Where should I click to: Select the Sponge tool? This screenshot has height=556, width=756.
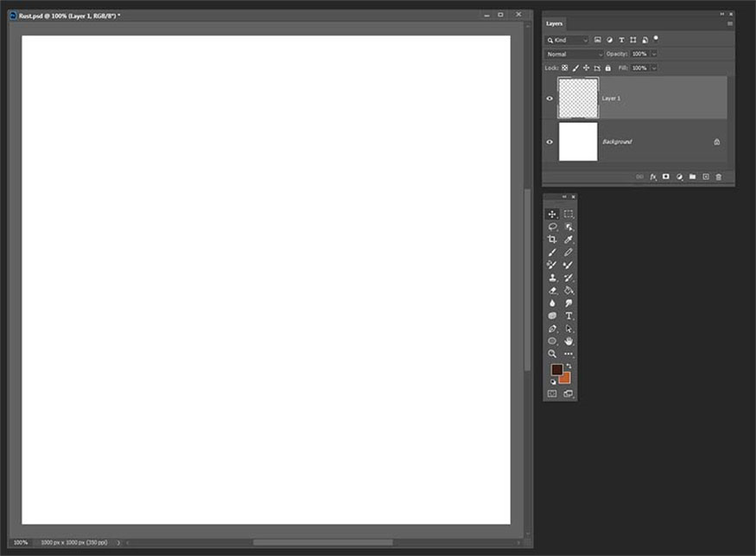coord(552,316)
